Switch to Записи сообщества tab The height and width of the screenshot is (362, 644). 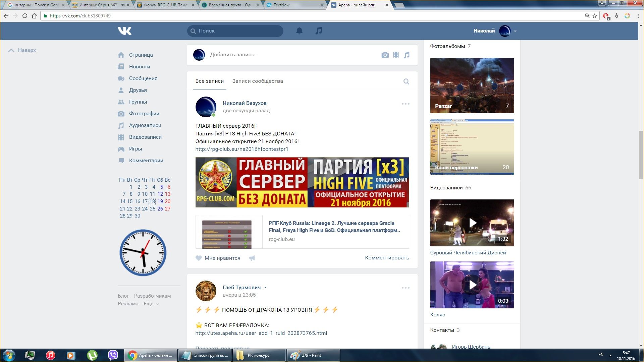coord(257,81)
